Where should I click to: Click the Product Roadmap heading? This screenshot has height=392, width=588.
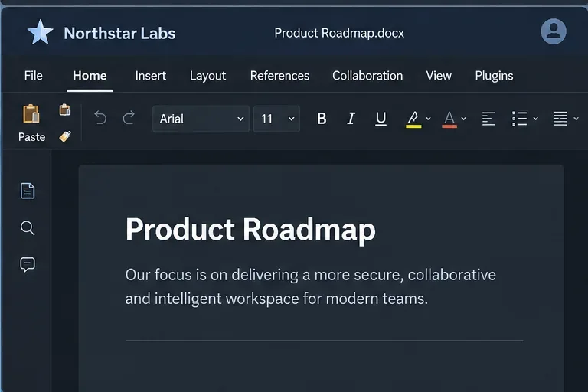[250, 230]
